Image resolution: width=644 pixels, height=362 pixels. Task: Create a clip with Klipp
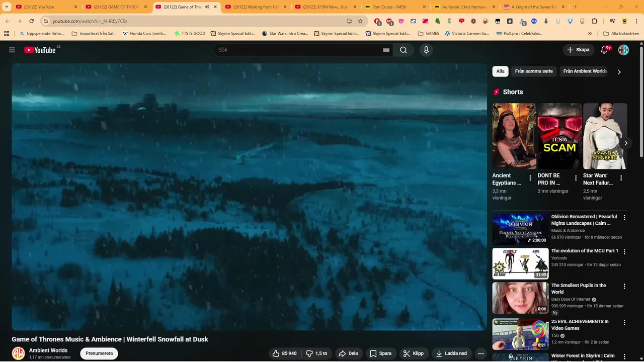414,353
